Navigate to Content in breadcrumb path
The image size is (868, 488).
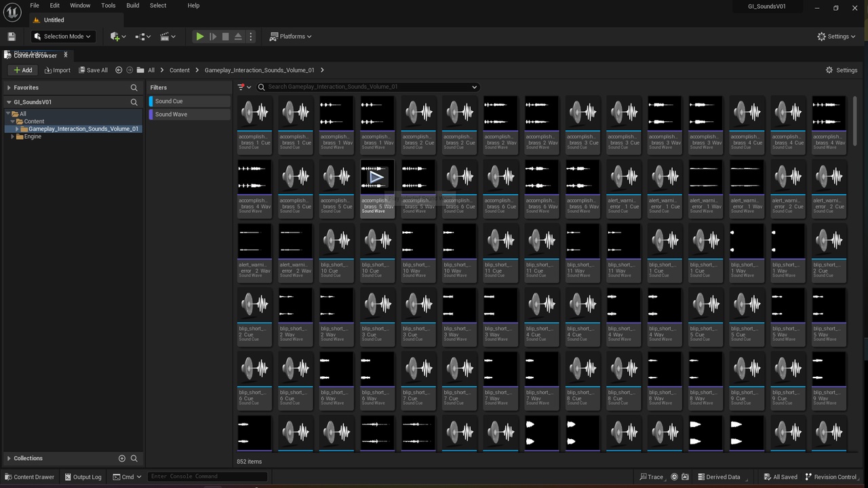(180, 70)
